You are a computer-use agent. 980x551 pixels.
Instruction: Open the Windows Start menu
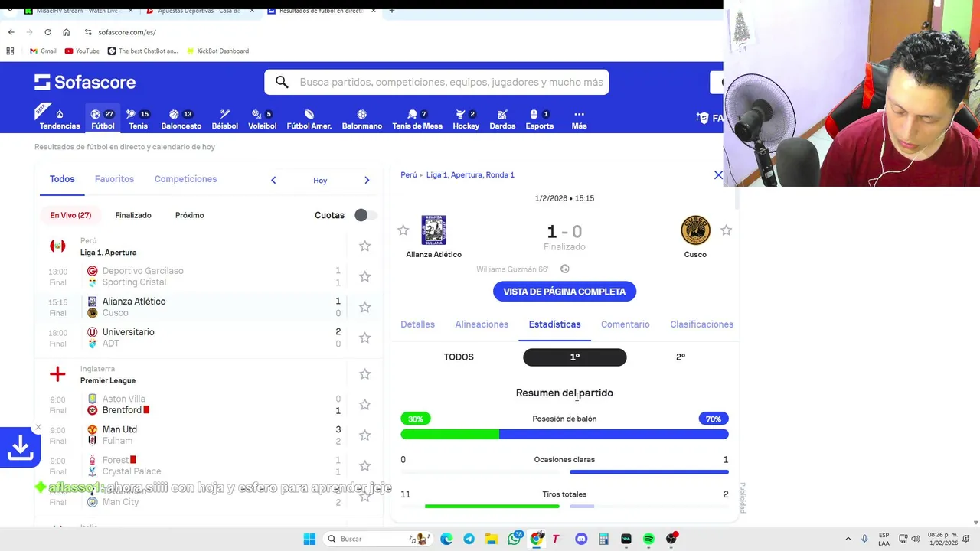(x=309, y=539)
